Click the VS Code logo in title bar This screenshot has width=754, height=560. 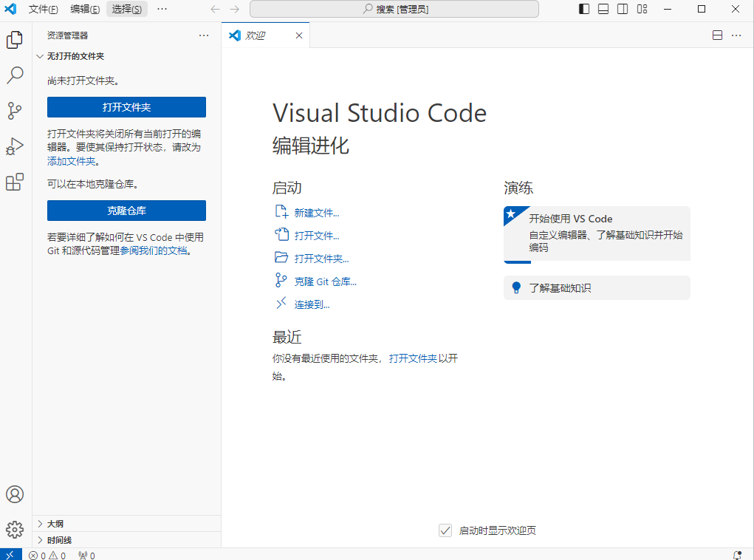10,9
